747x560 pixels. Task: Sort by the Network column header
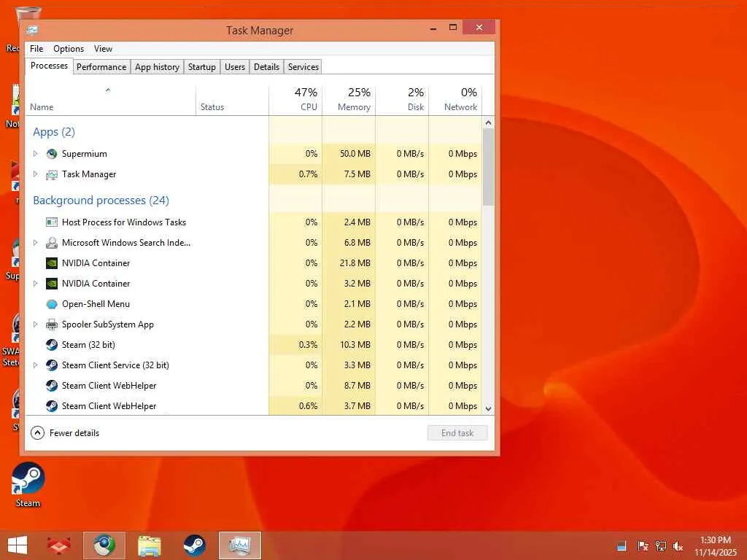click(x=455, y=101)
